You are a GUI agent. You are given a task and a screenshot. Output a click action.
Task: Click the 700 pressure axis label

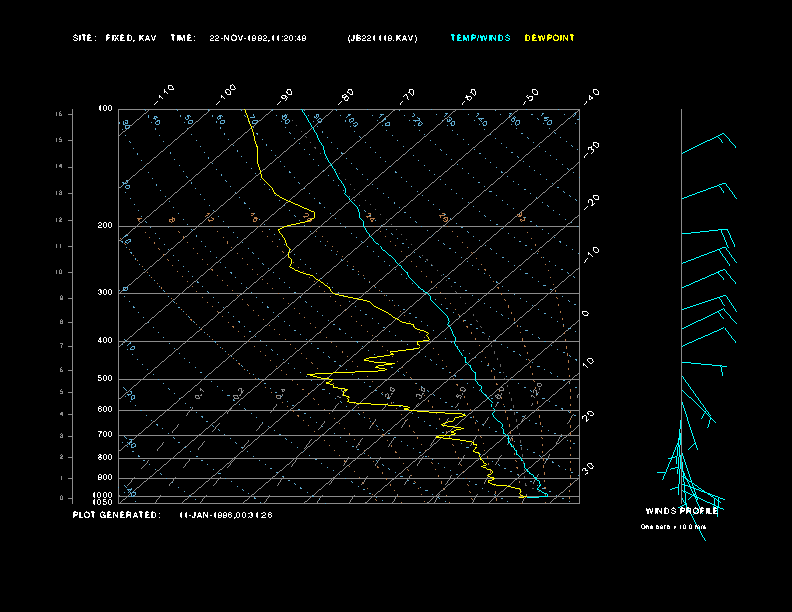tap(105, 435)
